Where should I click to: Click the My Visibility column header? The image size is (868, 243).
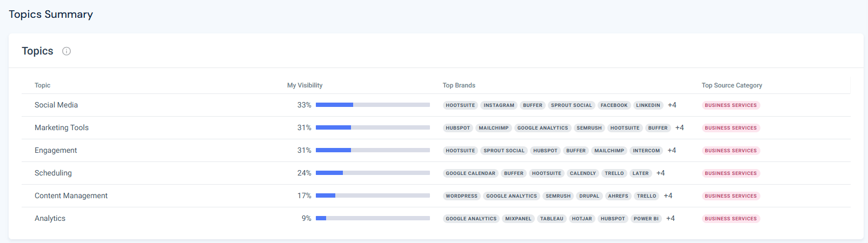point(304,85)
